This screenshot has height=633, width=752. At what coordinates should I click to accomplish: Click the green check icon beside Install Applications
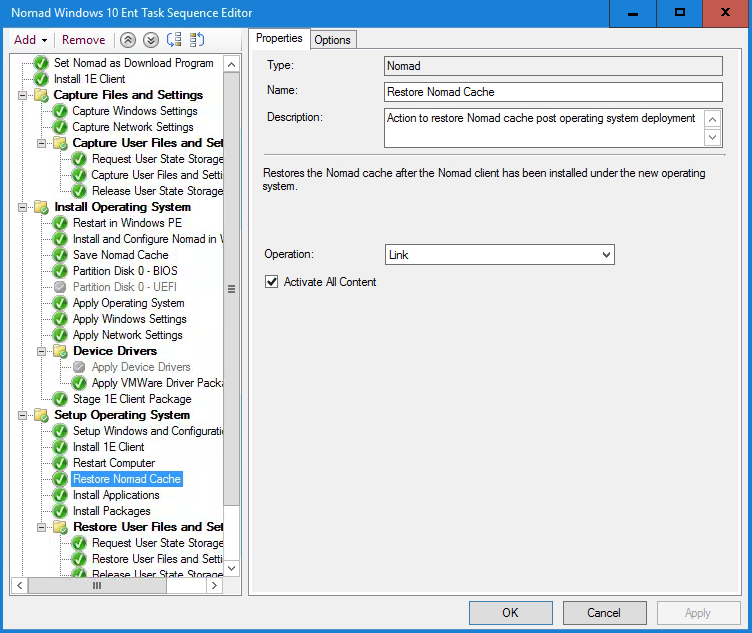click(x=60, y=495)
